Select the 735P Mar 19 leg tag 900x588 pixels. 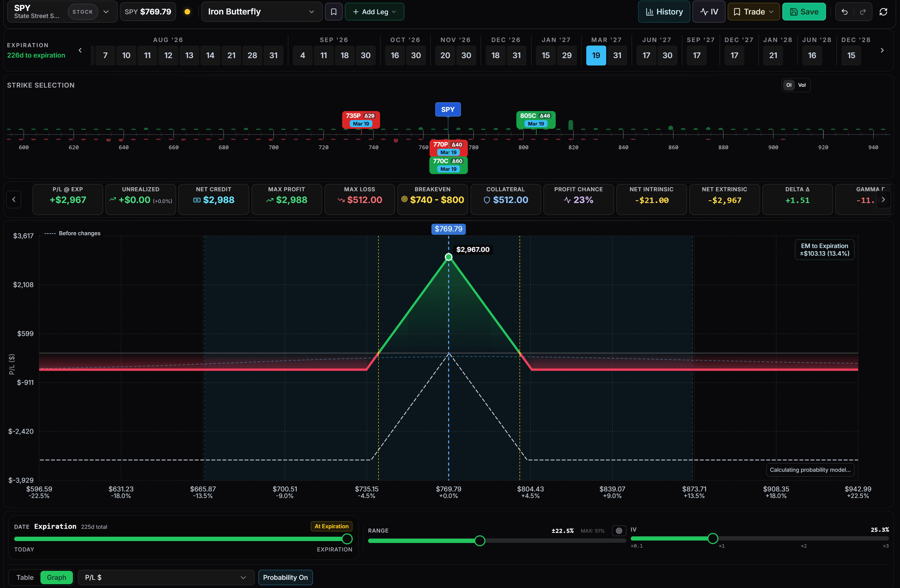361,120
